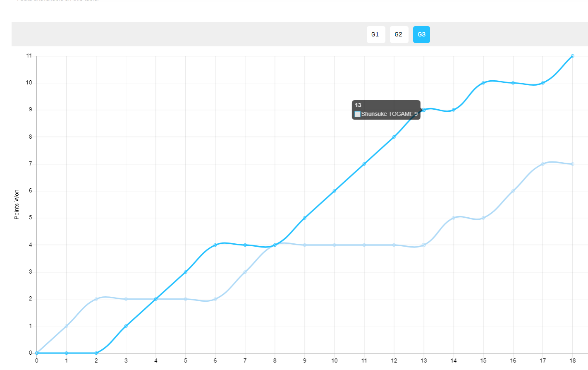
Task: Click the light line point at rally 3, value 2
Action: tap(126, 299)
